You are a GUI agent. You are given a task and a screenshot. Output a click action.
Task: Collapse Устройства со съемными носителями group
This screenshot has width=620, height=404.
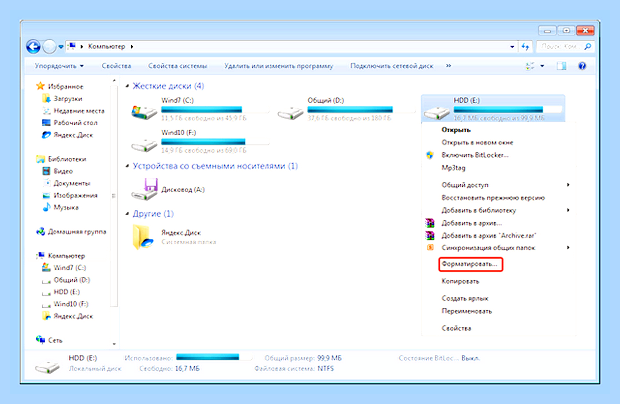[x=127, y=166]
